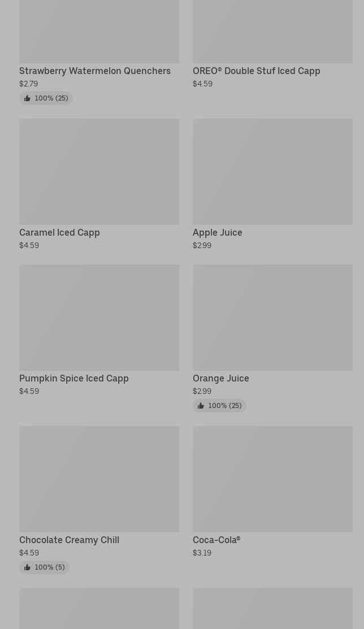Open Pumpkin Spice Iced Capp image

point(99,317)
